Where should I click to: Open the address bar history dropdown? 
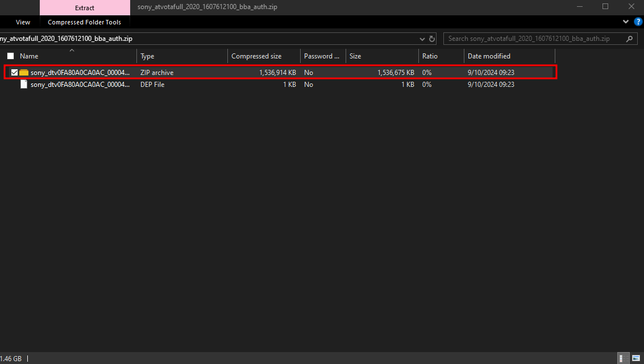pyautogui.click(x=422, y=39)
